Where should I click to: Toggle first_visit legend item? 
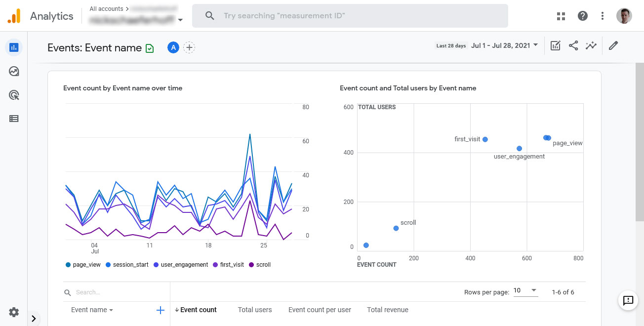click(x=228, y=265)
